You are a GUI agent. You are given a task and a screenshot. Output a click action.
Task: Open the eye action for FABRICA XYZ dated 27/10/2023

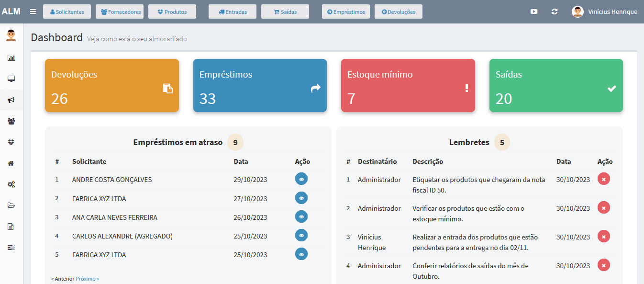301,198
